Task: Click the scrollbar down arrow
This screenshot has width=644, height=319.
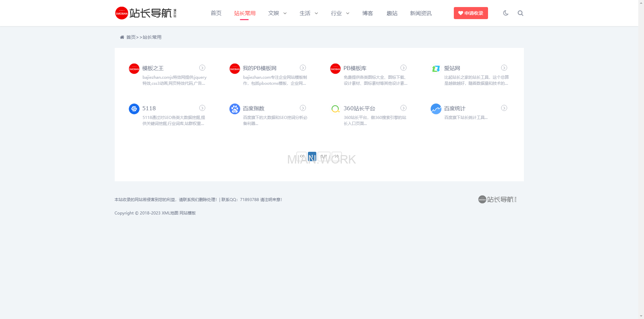Action: click(x=641, y=316)
